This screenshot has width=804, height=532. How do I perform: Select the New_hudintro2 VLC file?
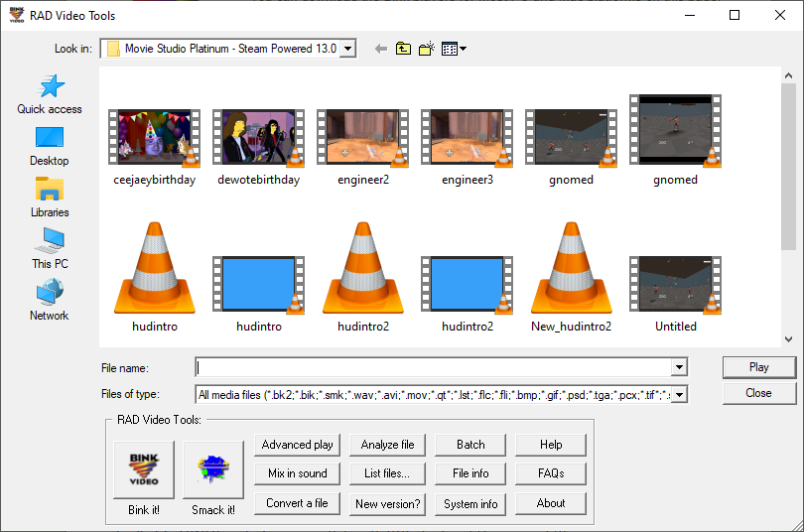pyautogui.click(x=571, y=277)
